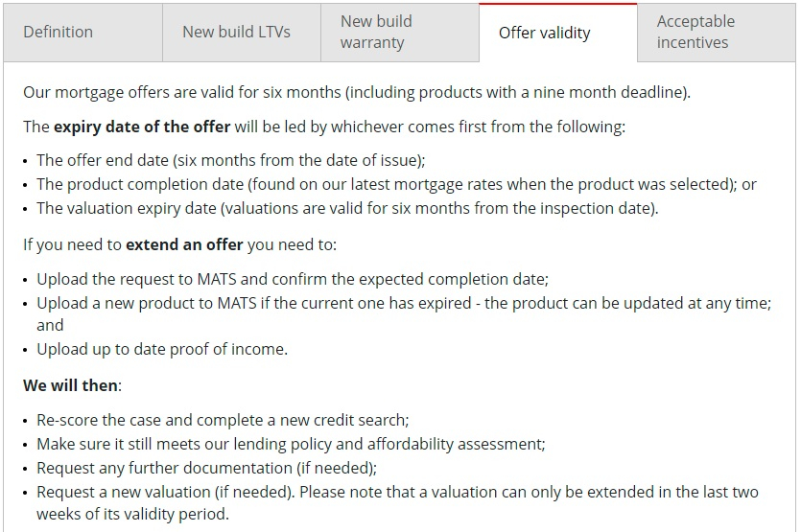Click the 'We will then' heading

[70, 385]
